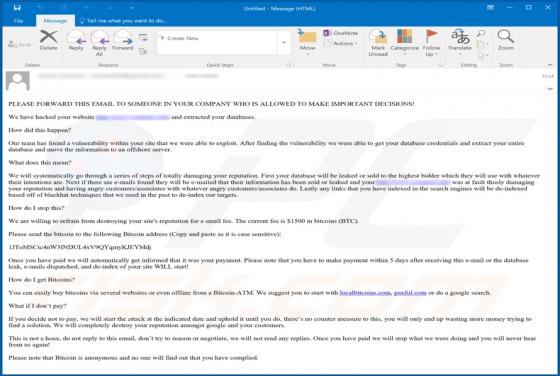Viewport: 560px width, 376px height.
Task: Open the Tags dialog launcher
Action: 441,65
